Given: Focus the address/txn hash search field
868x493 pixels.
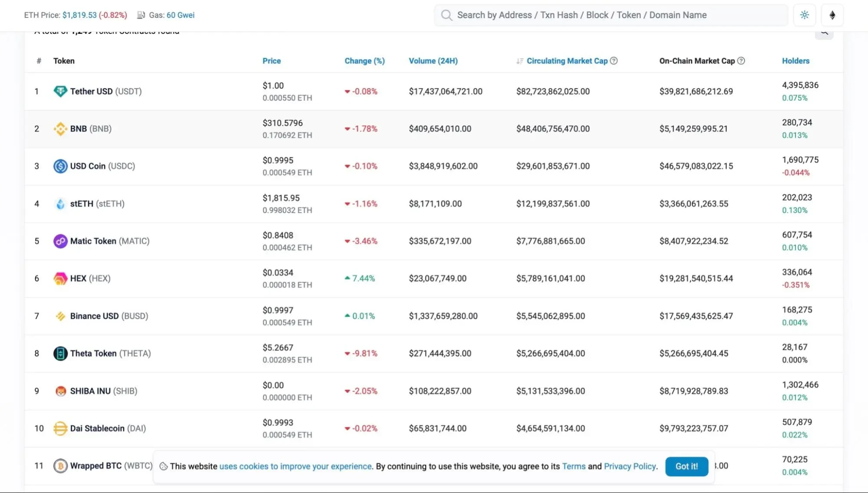Looking at the screenshot, I should click(x=611, y=15).
